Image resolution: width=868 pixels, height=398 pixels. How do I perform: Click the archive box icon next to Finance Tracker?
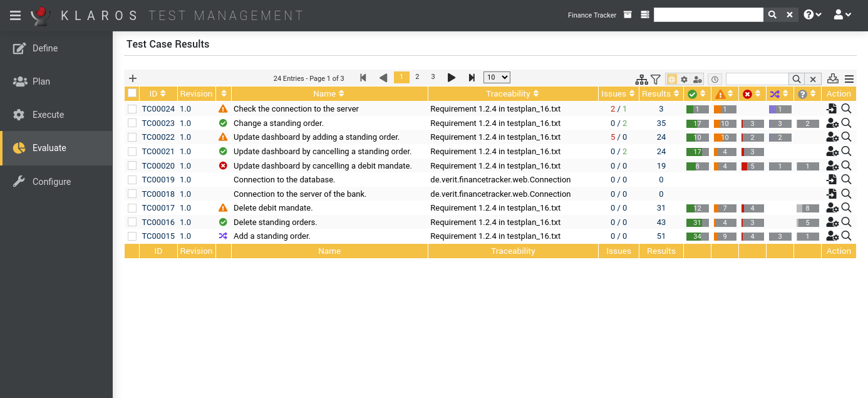tap(628, 14)
